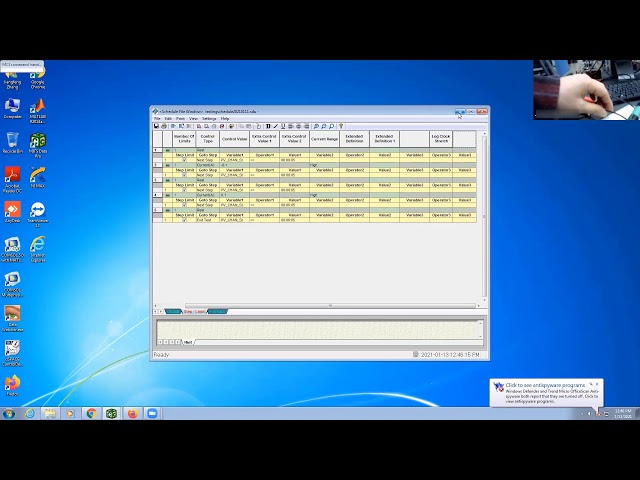Click the first navigation arrow beside Hint tab
This screenshot has width=640, height=480.
tap(160, 342)
